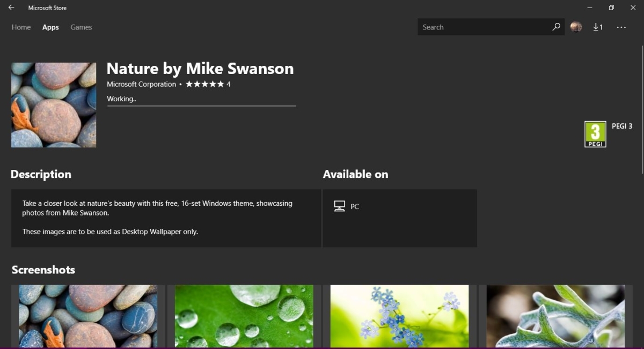
Task: Click the user profile avatar icon
Action: pyautogui.click(x=576, y=27)
